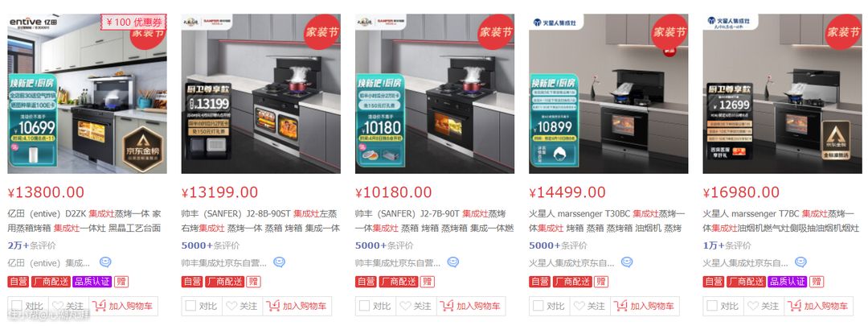Open the 亿田 D2ZK 集成灶 product title link

tap(84, 221)
